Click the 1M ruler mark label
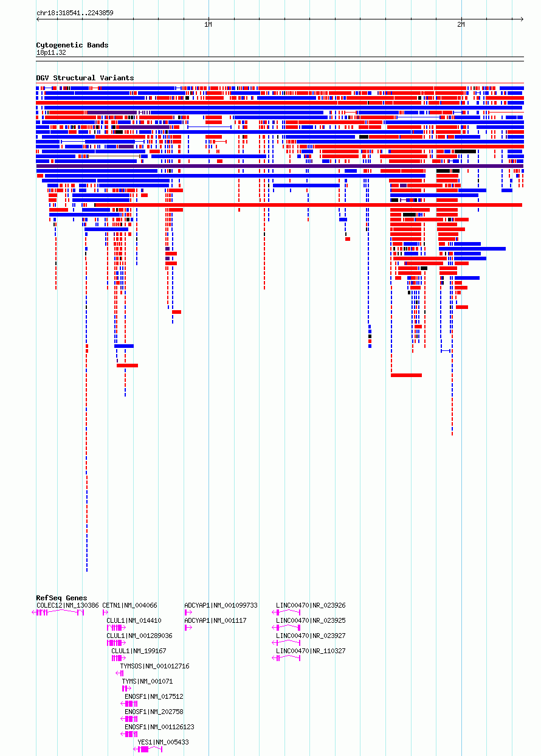The width and height of the screenshot is (541, 756). [x=208, y=25]
